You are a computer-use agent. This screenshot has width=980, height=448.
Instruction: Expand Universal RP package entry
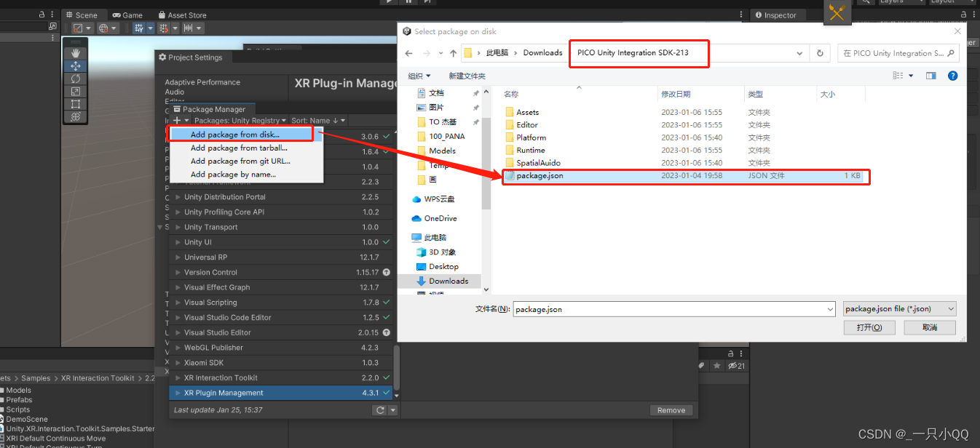point(178,257)
